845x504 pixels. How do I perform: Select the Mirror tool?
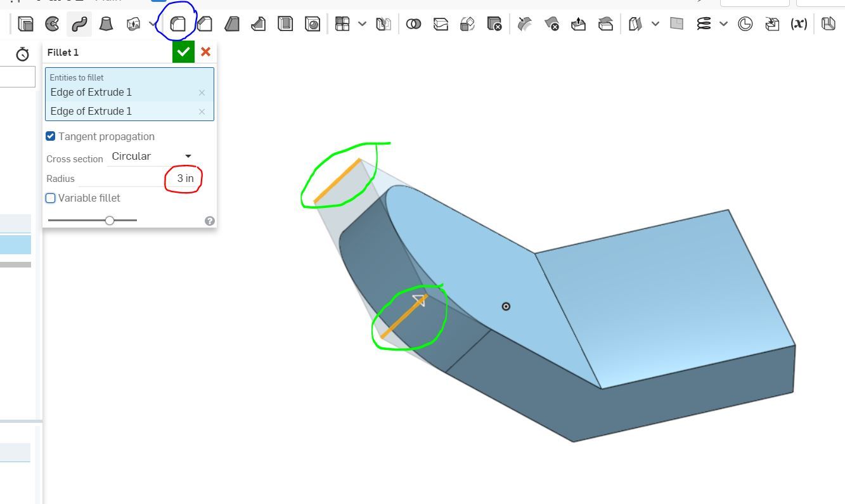pyautogui.click(x=384, y=23)
